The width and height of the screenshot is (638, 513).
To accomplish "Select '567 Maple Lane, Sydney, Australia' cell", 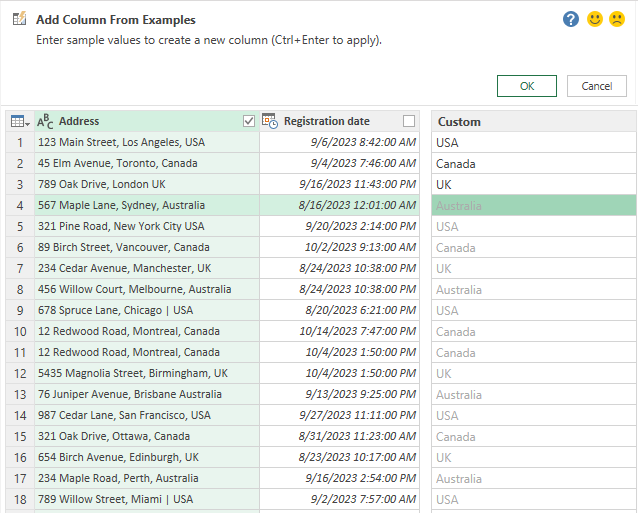I will point(147,205).
